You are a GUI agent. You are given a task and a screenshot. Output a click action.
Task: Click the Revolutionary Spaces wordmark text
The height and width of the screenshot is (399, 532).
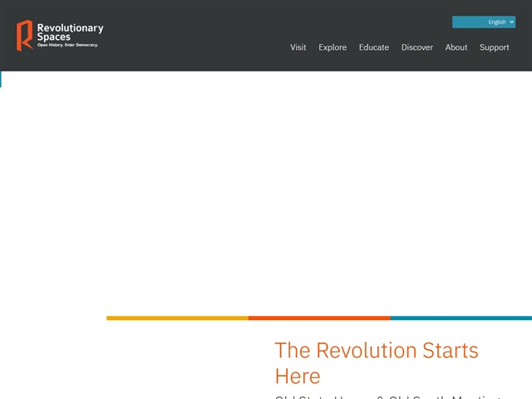(x=70, y=32)
